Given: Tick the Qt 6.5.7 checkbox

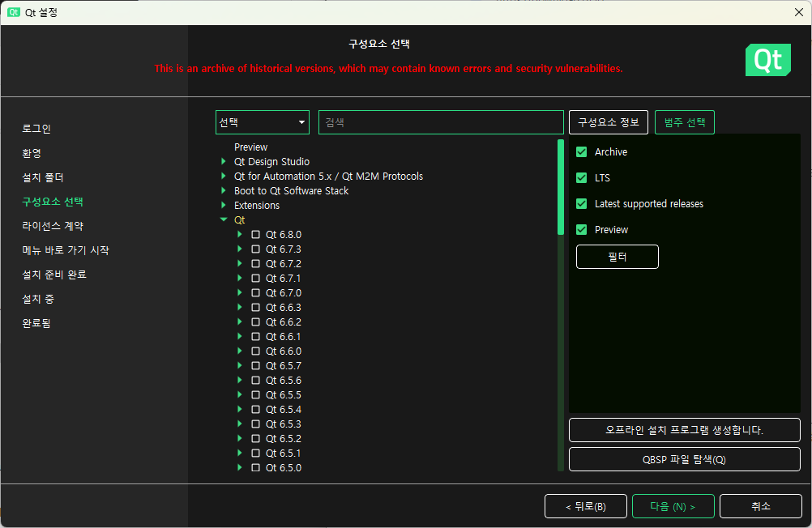Looking at the screenshot, I should point(256,365).
